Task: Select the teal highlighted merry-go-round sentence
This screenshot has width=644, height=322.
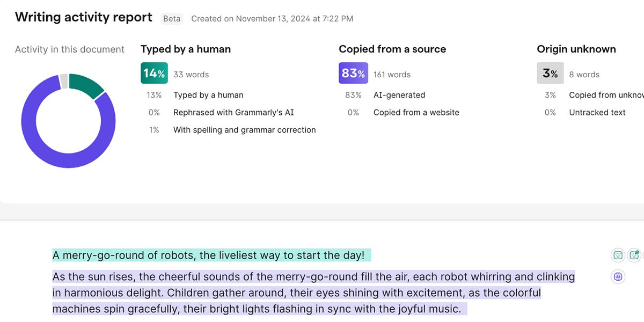Action: [208, 255]
